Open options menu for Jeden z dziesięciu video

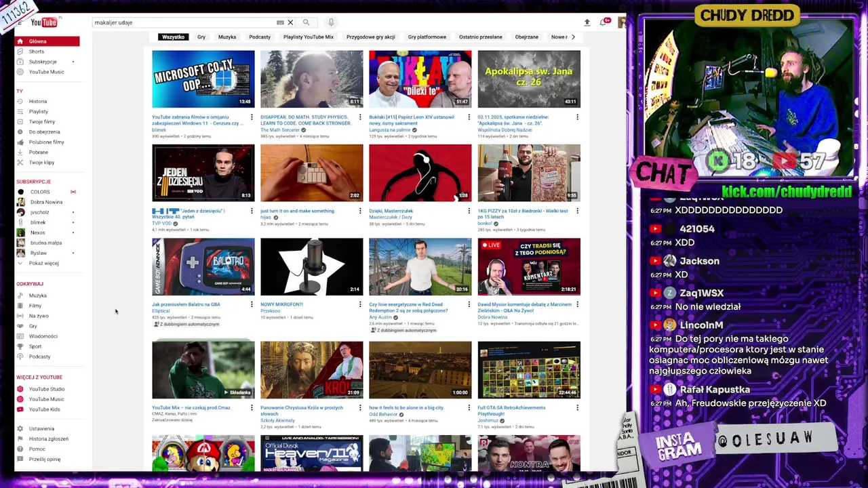252,211
